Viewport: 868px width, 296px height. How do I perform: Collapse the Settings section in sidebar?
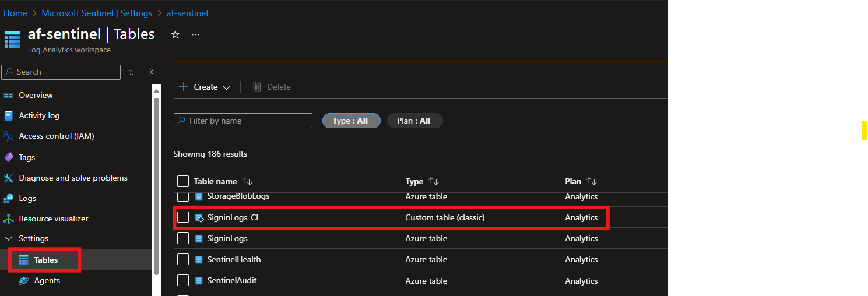[x=9, y=238]
